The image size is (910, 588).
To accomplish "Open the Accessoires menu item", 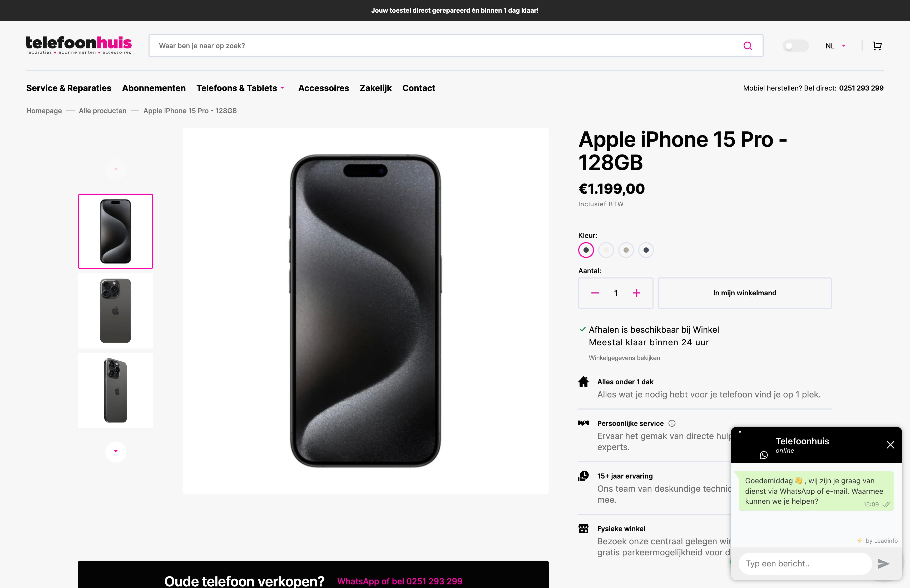I will pyautogui.click(x=324, y=88).
